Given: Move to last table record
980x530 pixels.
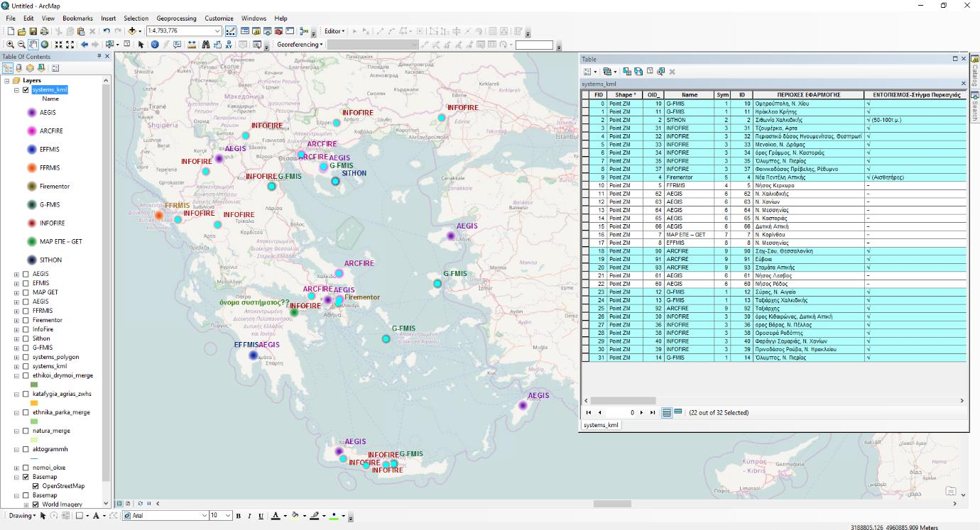Looking at the screenshot, I should click(x=653, y=412).
